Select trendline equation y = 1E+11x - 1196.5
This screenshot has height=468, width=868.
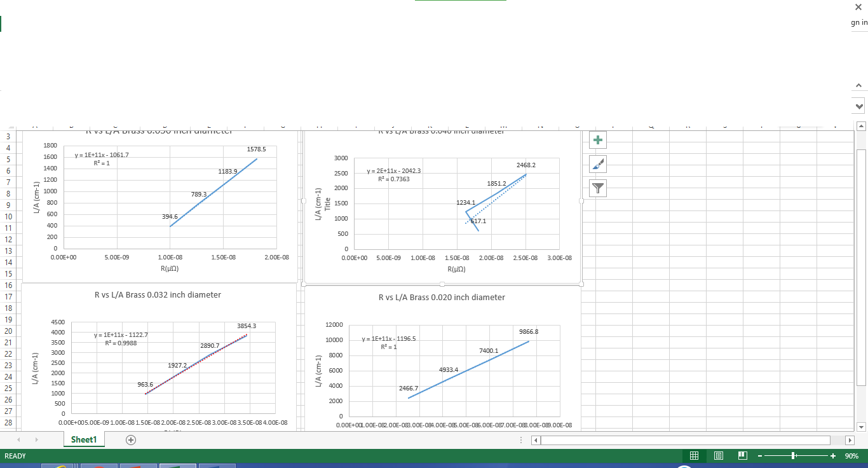pyautogui.click(x=388, y=339)
